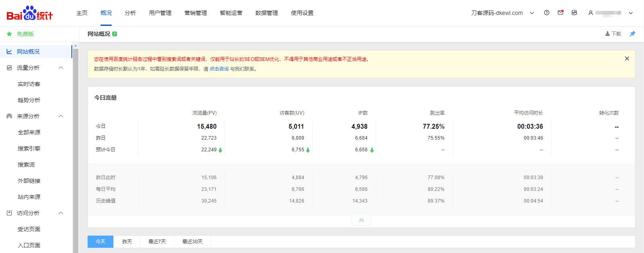Viewport: 644px width, 253px height.
Task: Collapse the 访问分析 sidebar section
Action: (x=61, y=213)
